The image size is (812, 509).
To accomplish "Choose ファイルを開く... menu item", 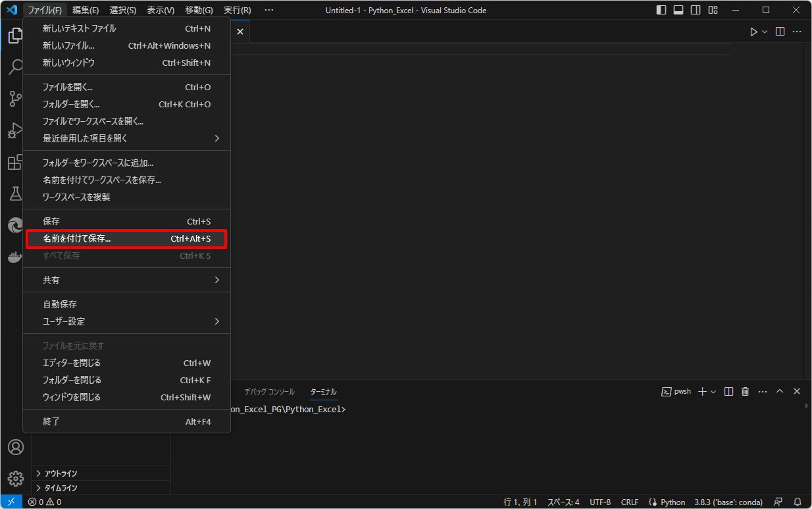I will [126, 87].
